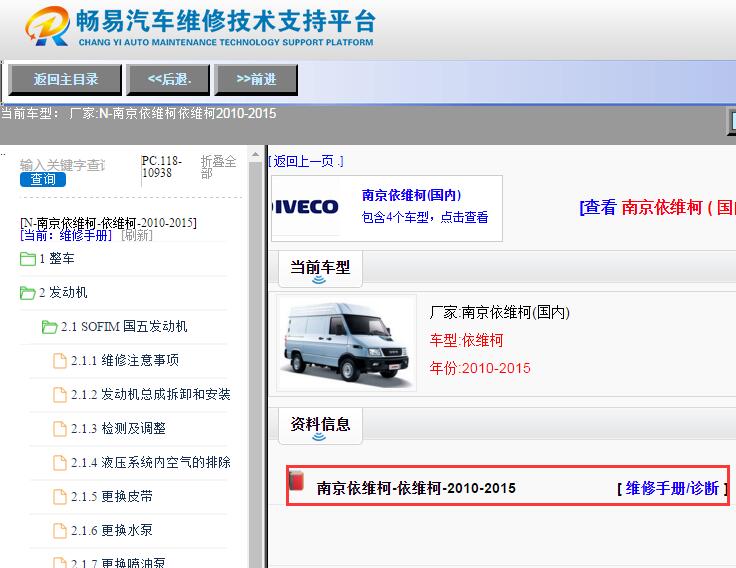Open 维修手册/诊断 link
736x568 pixels.
pyautogui.click(x=672, y=488)
